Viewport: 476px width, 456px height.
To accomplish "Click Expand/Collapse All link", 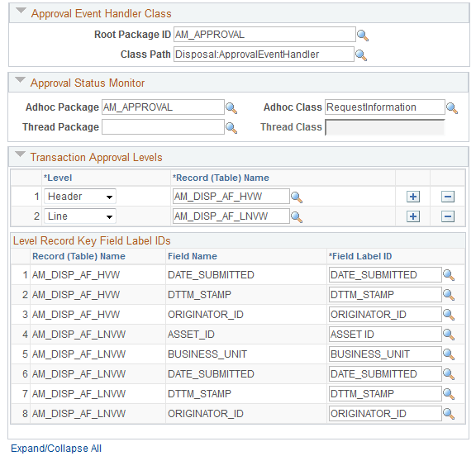I will 56,449.
